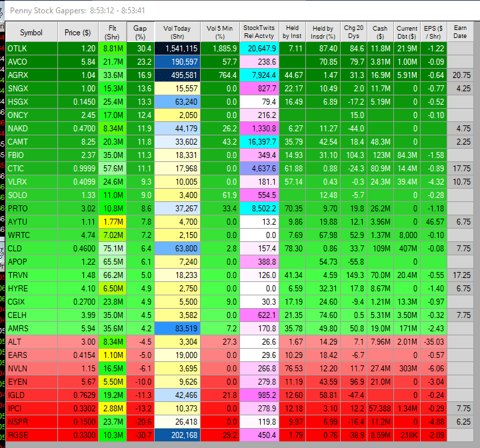Click AGRX earnings date 20.75
Screen dimensions: 480x448
(461, 75)
